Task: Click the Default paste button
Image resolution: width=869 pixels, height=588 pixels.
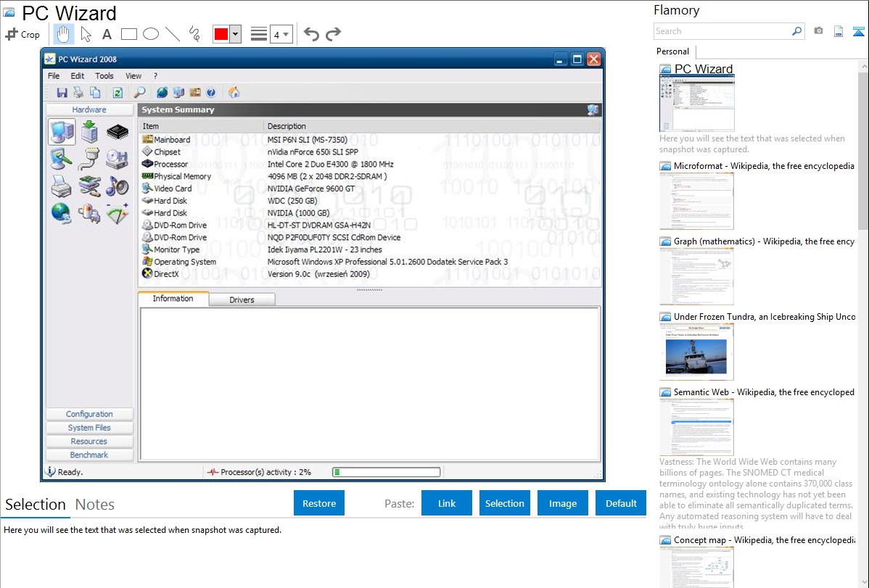Action: [x=621, y=503]
